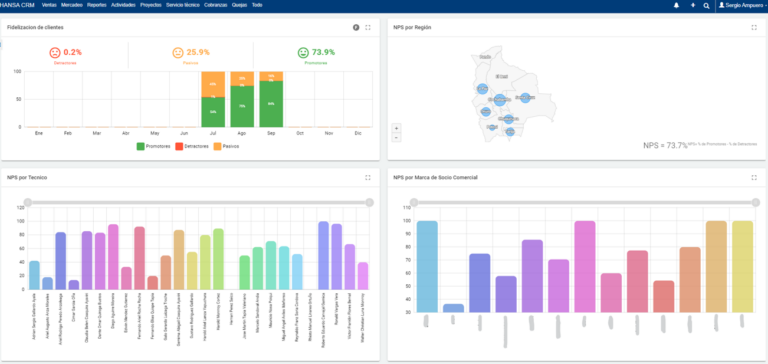Click the user avatar icon beside Sergio Ampuero
Viewport: 768px width, 364px height.
click(x=721, y=5)
